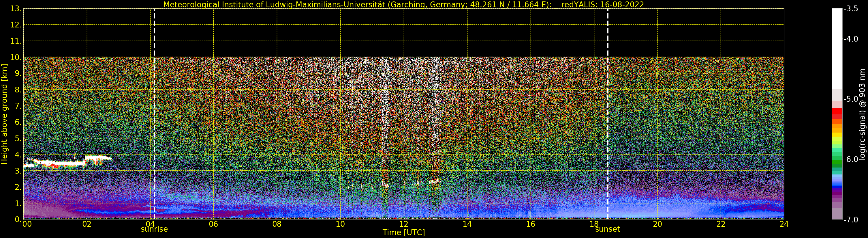
Task: Click the 'Time [UTC]' axis title
Action: [403, 233]
